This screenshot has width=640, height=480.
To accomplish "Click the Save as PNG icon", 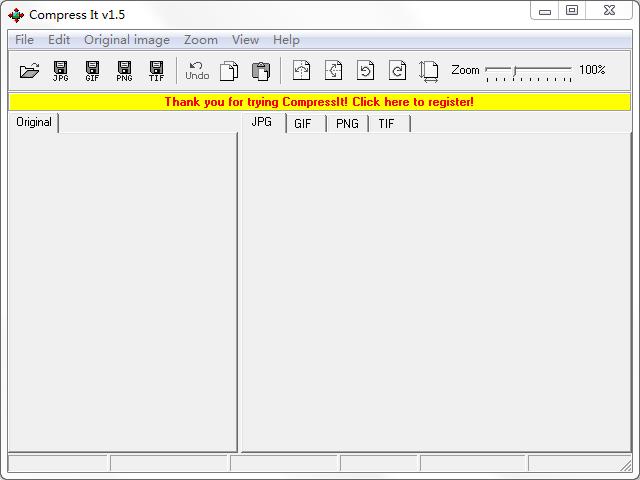I will click(x=124, y=71).
